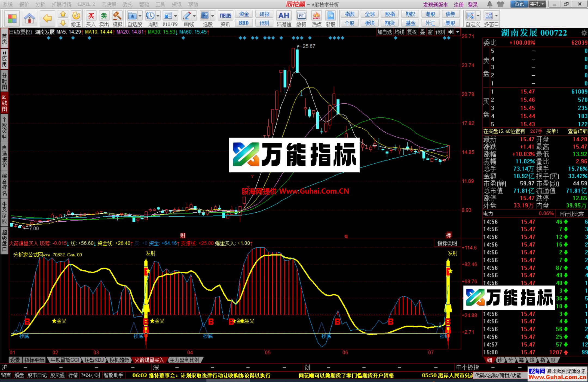Toggle the 叠 overlay option

pyautogui.click(x=423, y=32)
